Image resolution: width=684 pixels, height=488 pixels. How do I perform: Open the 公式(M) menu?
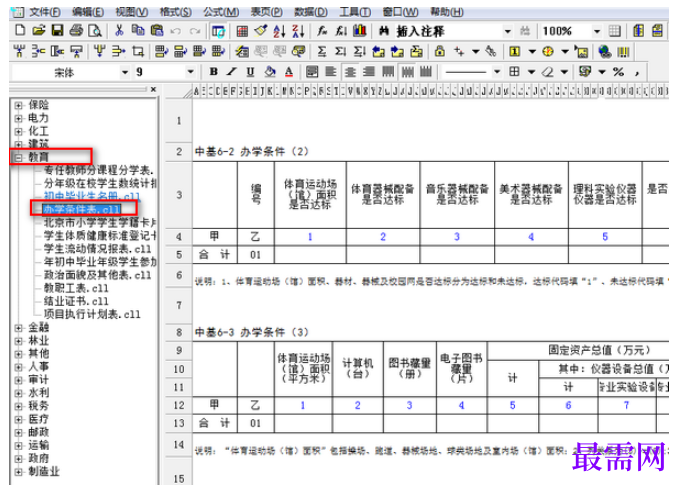[x=221, y=12]
